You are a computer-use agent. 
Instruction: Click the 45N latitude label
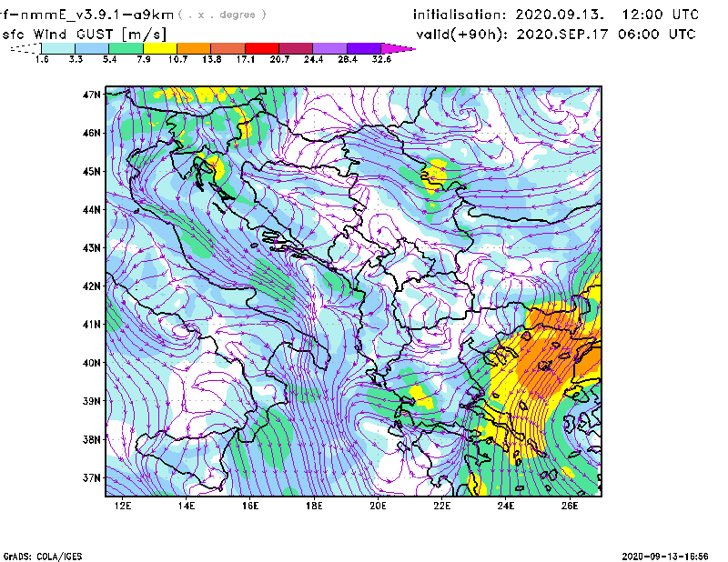click(92, 172)
